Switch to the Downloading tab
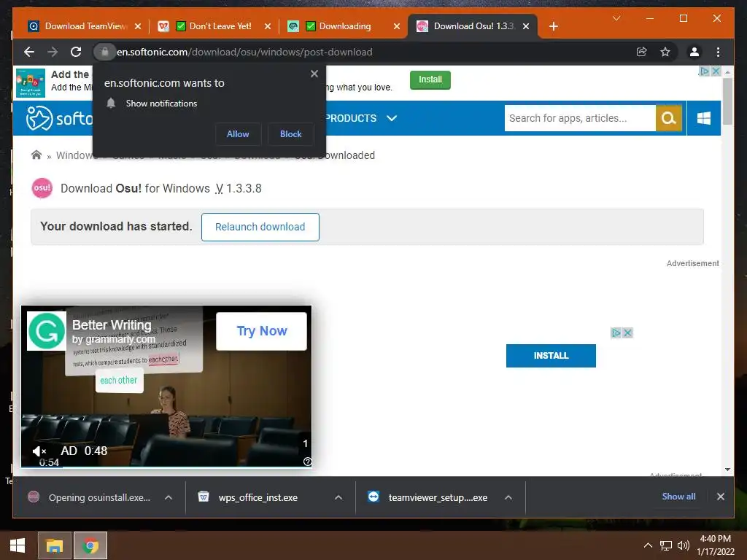Image resolution: width=747 pixels, height=560 pixels. [x=344, y=26]
